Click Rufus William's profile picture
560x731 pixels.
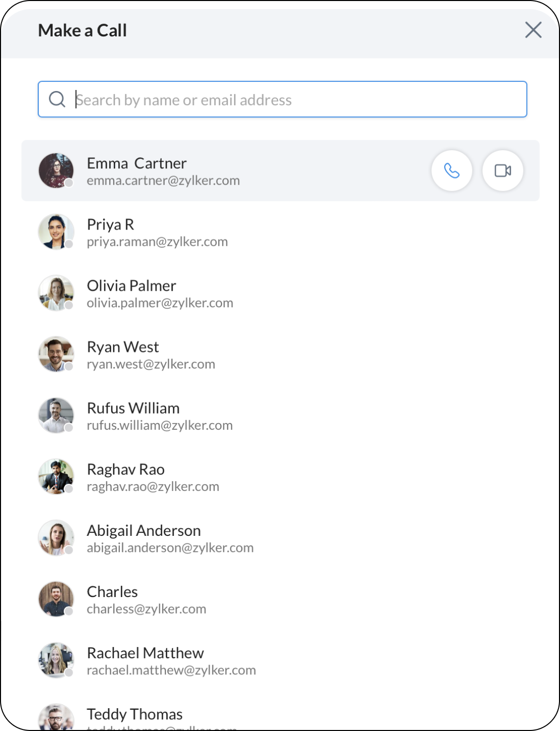(x=56, y=416)
